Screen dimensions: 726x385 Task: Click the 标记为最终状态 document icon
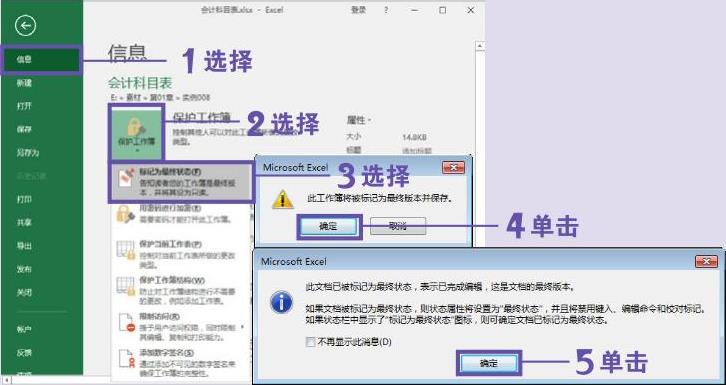point(125,178)
